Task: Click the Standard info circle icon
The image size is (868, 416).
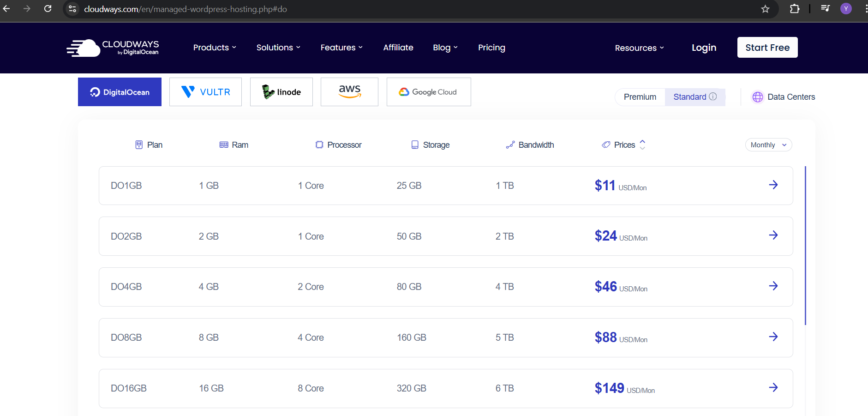Action: [x=713, y=96]
